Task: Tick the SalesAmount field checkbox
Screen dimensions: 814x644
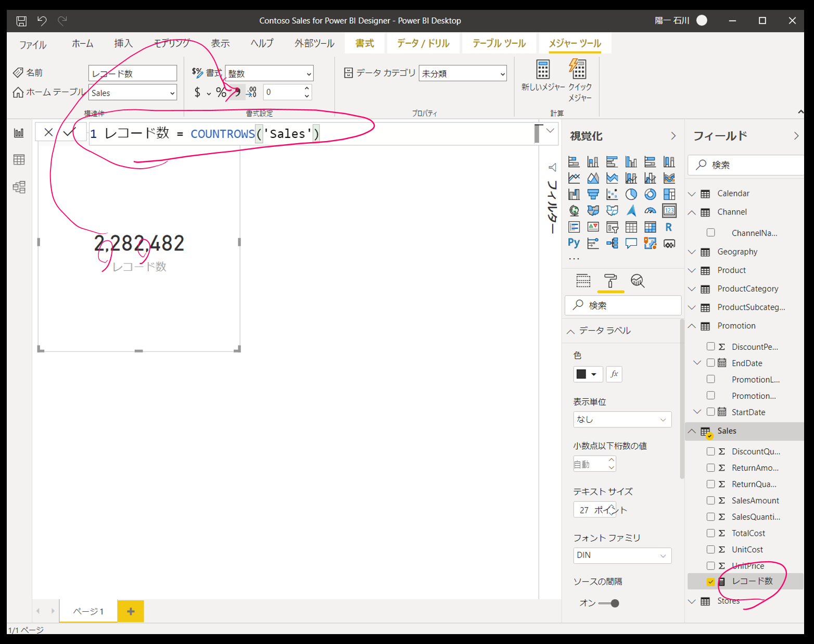Action: click(710, 500)
